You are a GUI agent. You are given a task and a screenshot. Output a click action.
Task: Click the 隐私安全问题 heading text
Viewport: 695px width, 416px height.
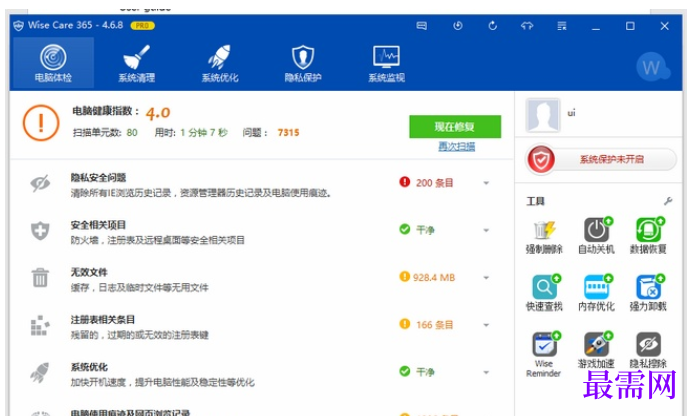pos(98,178)
